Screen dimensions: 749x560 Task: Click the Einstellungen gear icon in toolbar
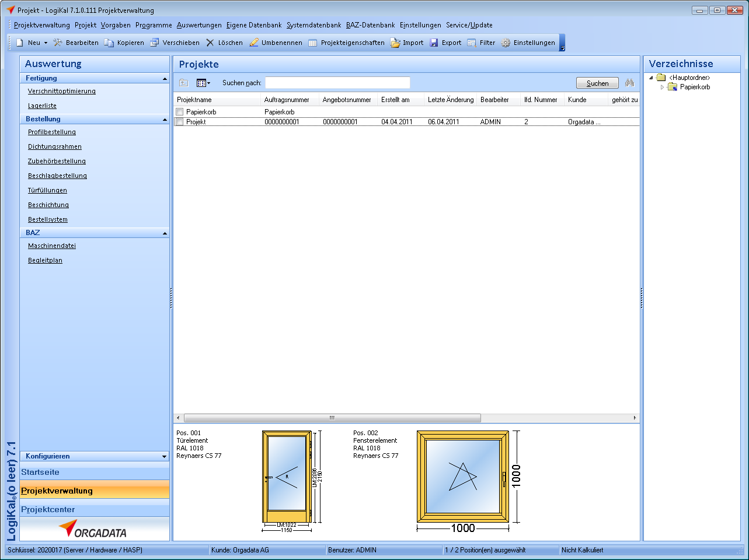[x=506, y=43]
